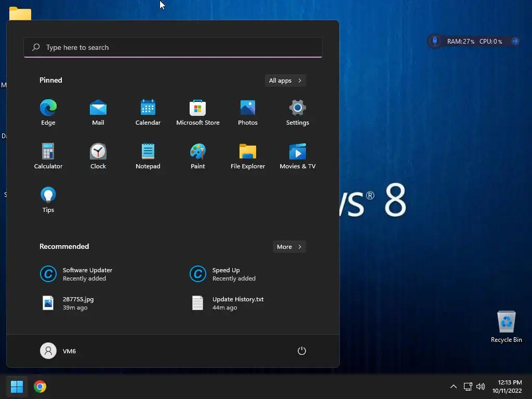The height and width of the screenshot is (399, 532).
Task: Click the RAM:27% readout in widget
Action: click(460, 42)
